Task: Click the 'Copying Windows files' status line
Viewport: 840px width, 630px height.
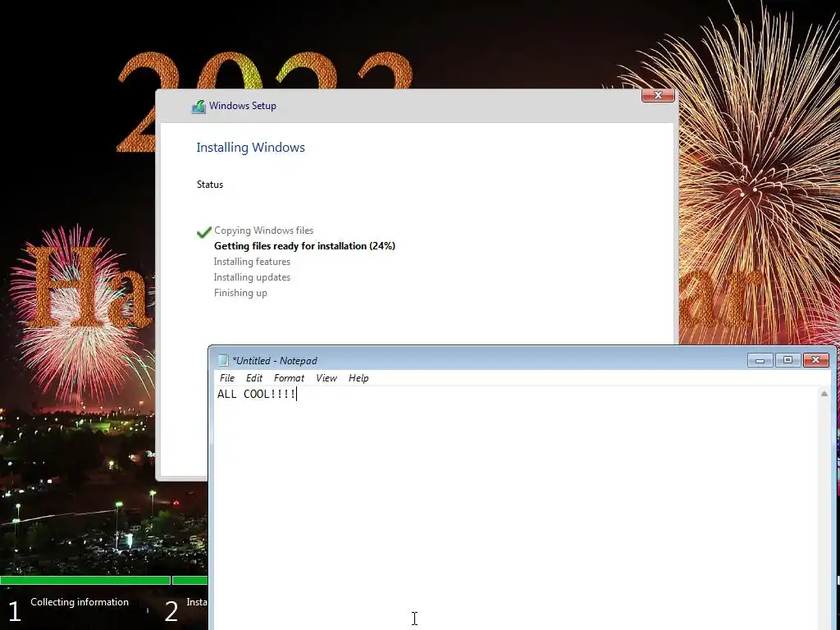Action: (263, 231)
